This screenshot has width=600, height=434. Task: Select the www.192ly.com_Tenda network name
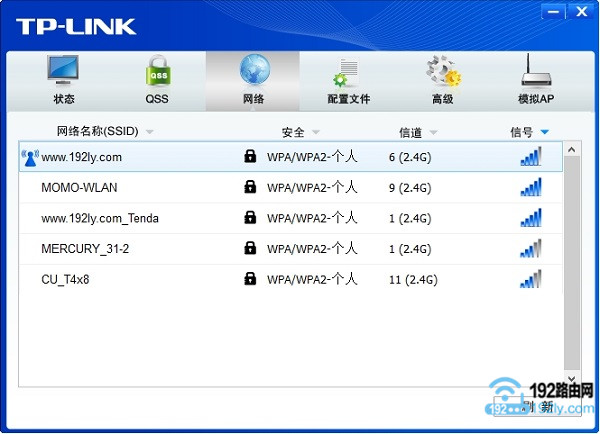coord(100,219)
